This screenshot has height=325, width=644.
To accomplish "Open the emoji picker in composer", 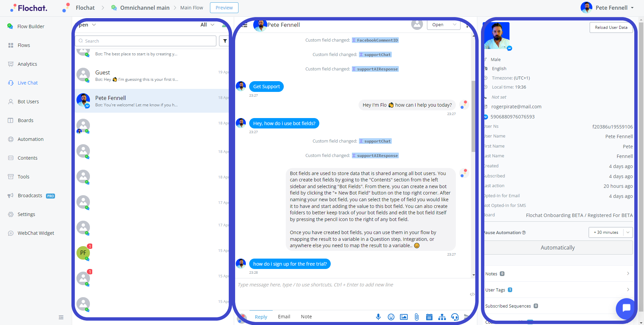I will pos(391,317).
